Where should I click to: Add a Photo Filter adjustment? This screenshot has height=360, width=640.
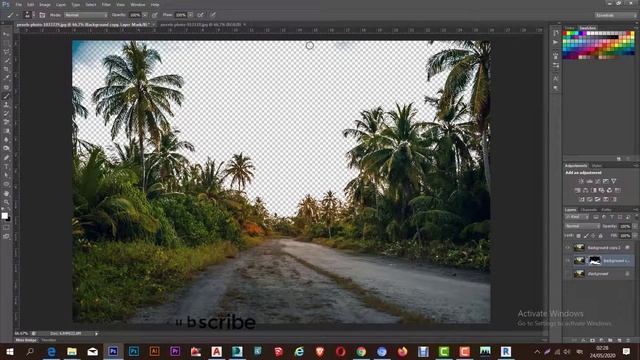pyautogui.click(x=602, y=190)
